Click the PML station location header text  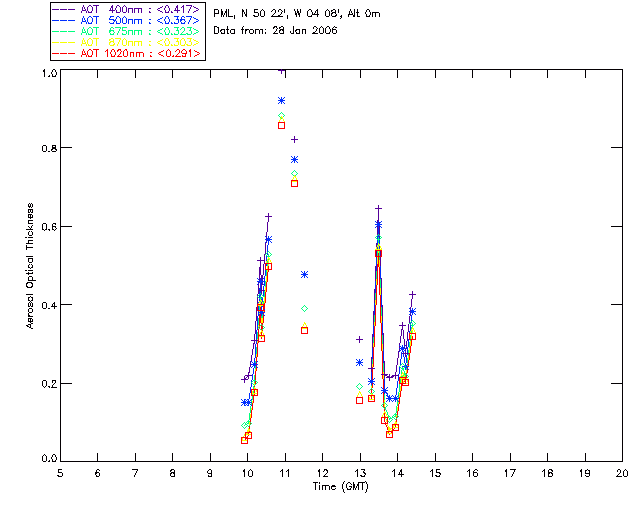click(297, 13)
